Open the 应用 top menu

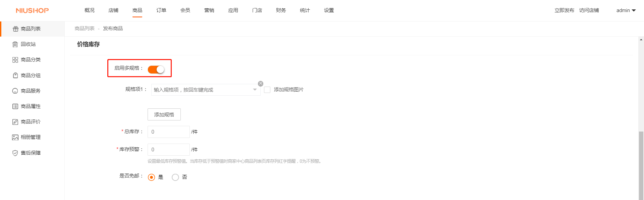pyautogui.click(x=233, y=10)
